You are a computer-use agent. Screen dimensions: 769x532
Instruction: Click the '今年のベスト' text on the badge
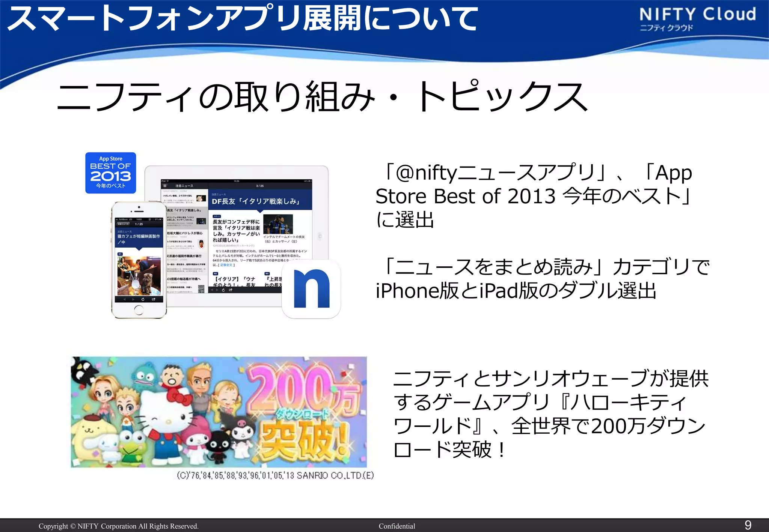(110, 186)
